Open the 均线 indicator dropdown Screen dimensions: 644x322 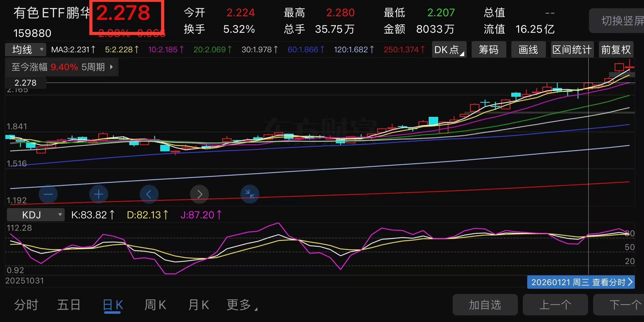pyautogui.click(x=26, y=50)
